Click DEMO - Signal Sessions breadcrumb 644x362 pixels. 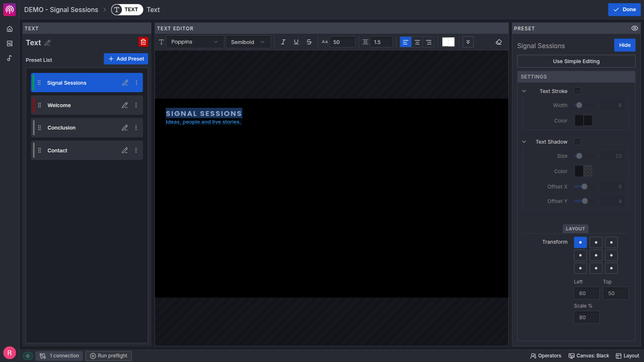pos(61,10)
